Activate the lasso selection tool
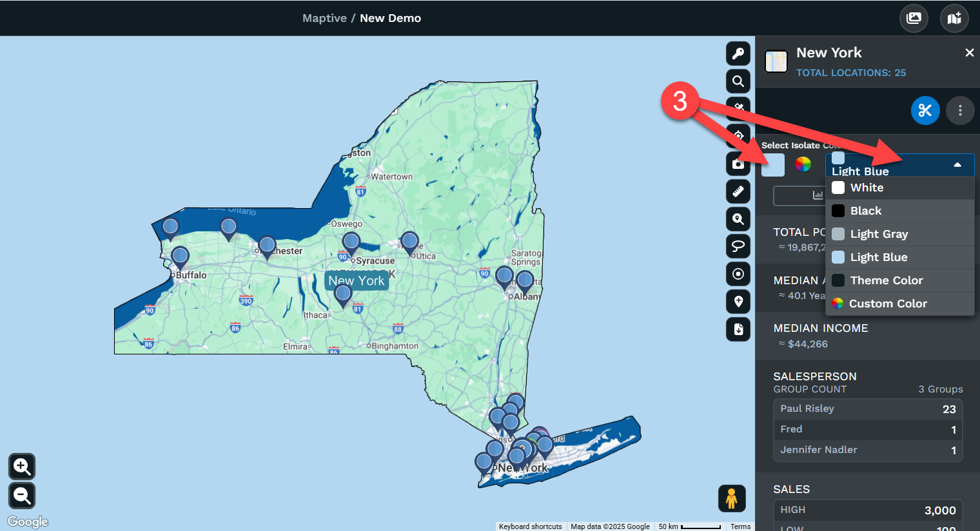The image size is (980, 531). (738, 246)
